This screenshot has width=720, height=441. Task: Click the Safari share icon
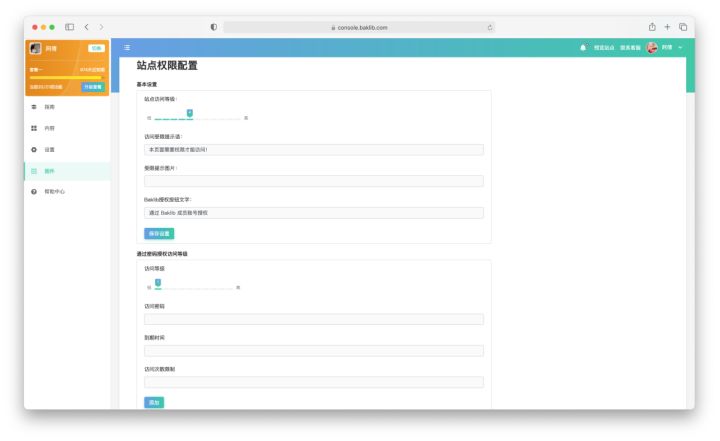652,27
